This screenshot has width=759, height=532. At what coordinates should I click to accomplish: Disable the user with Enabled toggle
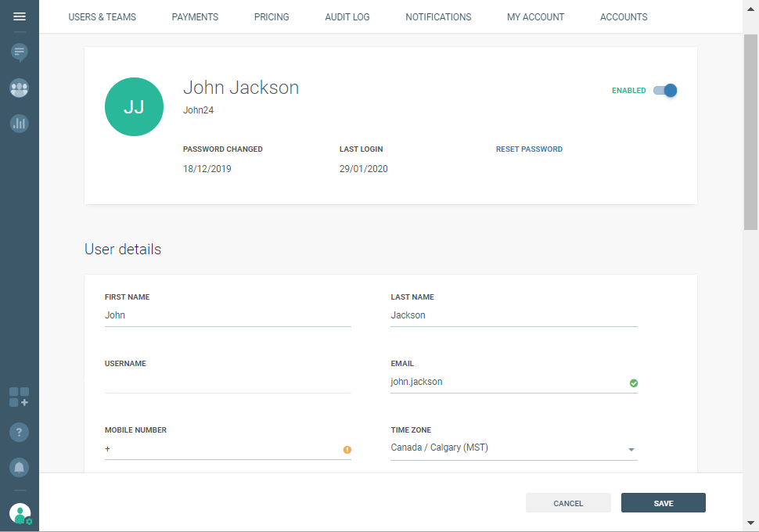coord(665,91)
